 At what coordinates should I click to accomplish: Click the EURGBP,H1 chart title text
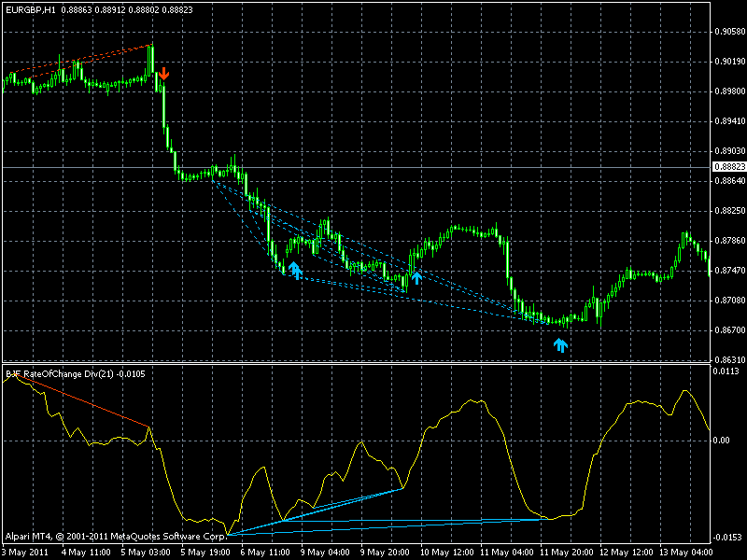(31, 10)
